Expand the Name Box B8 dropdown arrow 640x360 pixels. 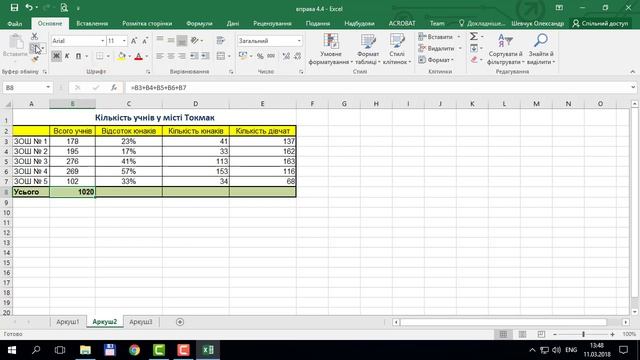(48, 87)
